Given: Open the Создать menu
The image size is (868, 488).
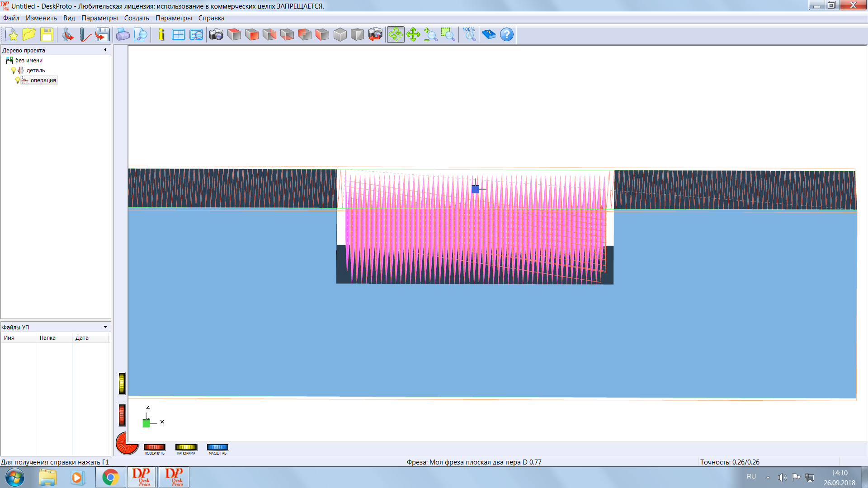Looking at the screenshot, I should 137,18.
